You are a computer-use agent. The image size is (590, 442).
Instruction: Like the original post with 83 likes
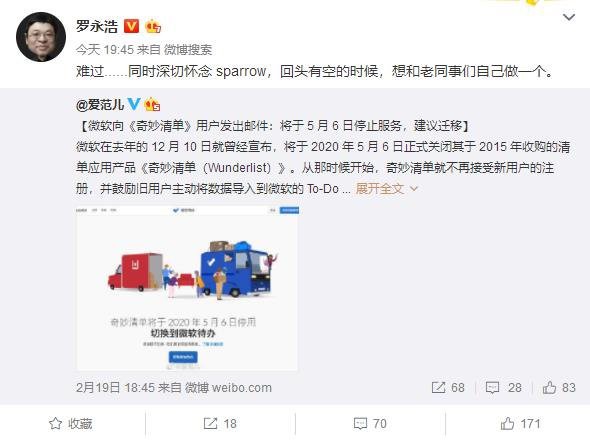559,387
